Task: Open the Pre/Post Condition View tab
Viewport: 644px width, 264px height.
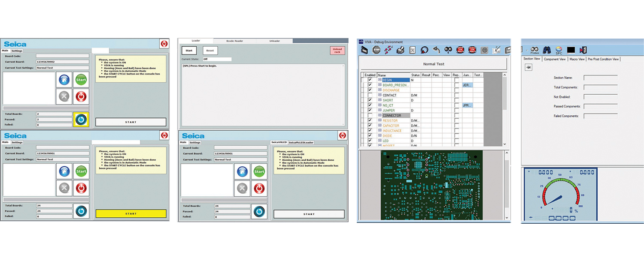Action: click(603, 59)
